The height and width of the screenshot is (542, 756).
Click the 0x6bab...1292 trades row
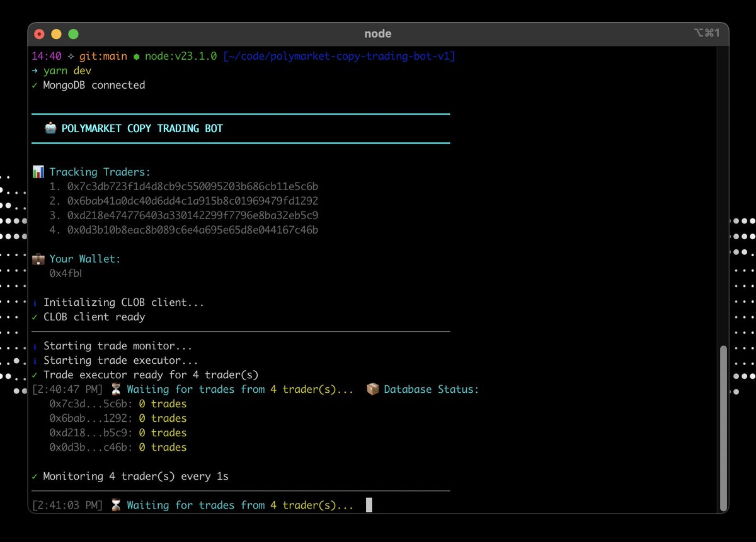pyautogui.click(x=118, y=418)
